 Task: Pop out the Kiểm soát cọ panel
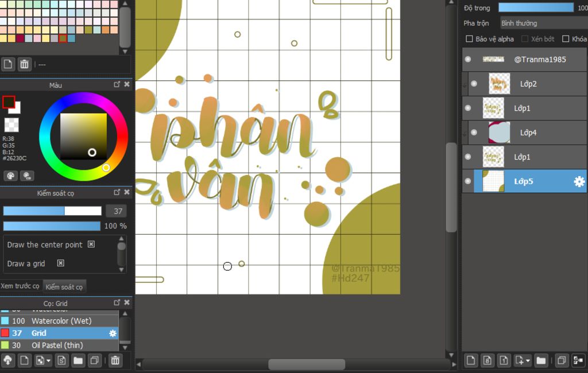117,192
